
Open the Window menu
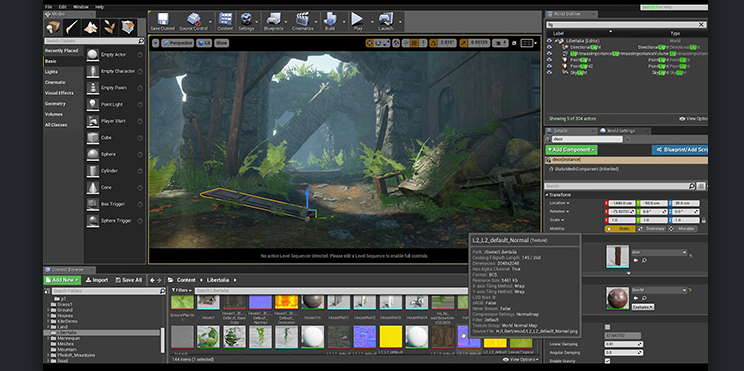[x=81, y=7]
